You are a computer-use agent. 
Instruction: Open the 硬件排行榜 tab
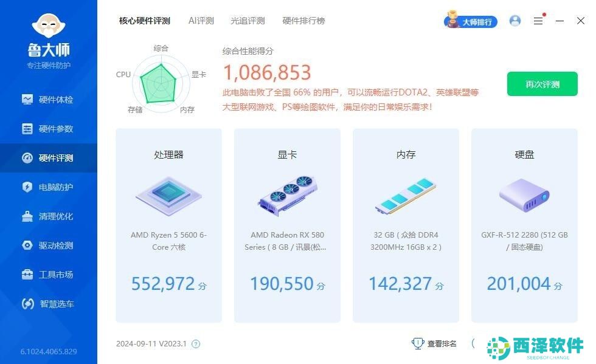pyautogui.click(x=303, y=21)
